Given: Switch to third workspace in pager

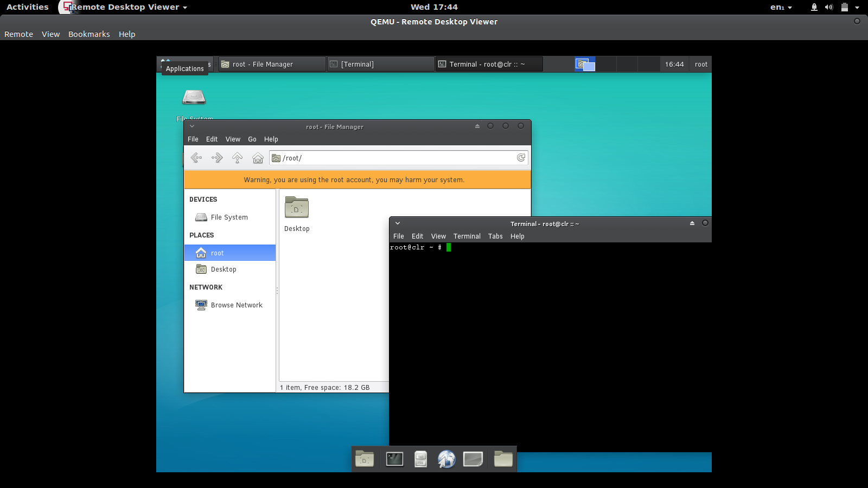Looking at the screenshot, I should point(627,65).
